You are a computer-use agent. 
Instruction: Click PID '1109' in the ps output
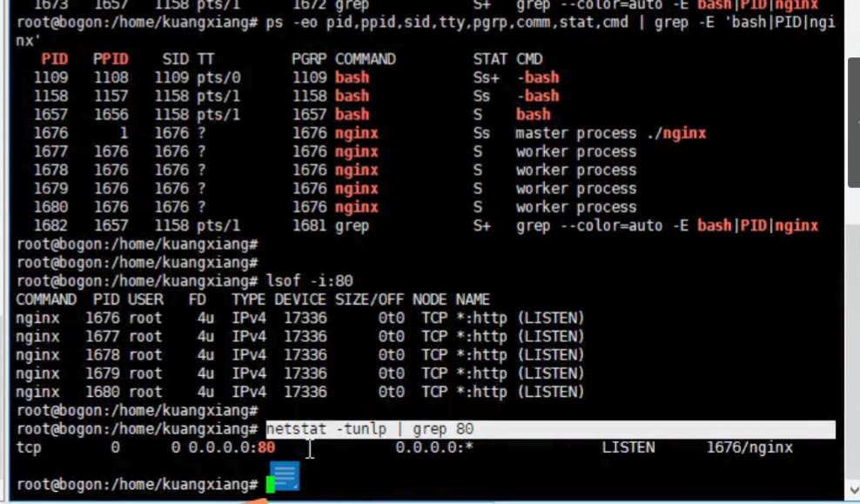coord(51,77)
